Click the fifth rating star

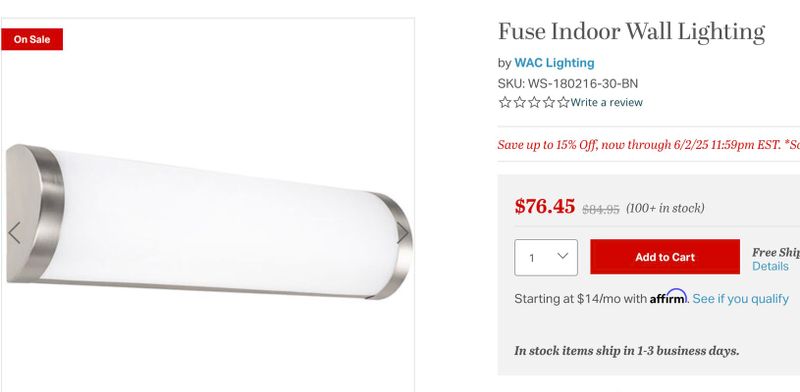coord(563,103)
